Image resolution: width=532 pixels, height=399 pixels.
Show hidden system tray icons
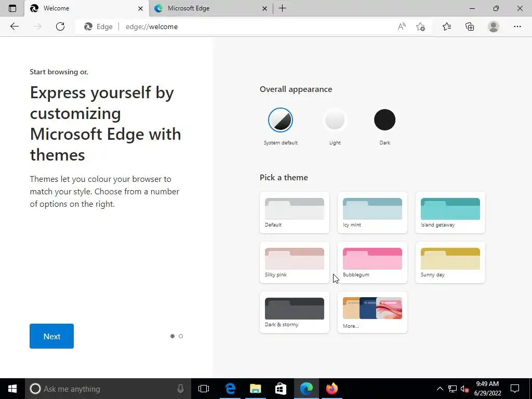pos(440,389)
